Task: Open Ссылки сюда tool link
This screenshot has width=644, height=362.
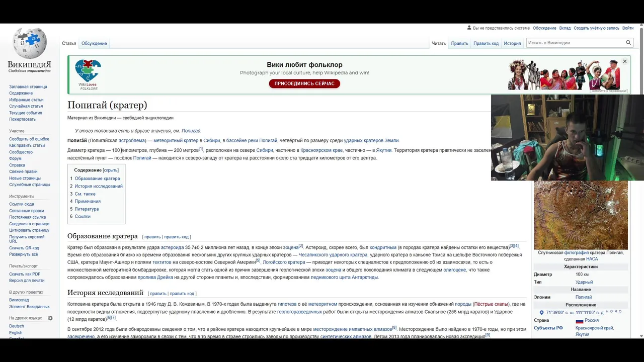Action: tap(22, 204)
